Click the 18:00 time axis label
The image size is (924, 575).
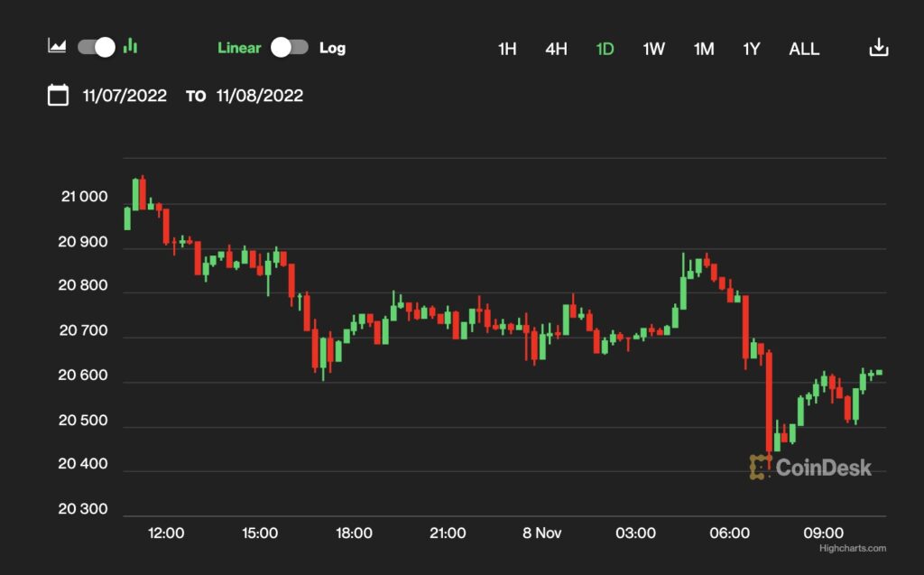[354, 533]
